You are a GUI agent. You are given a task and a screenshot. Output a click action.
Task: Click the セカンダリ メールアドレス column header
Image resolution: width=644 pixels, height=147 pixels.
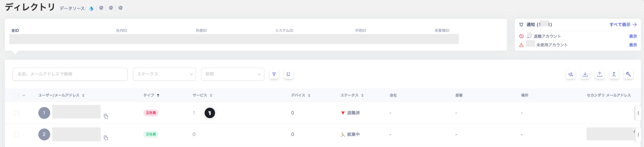(x=609, y=95)
